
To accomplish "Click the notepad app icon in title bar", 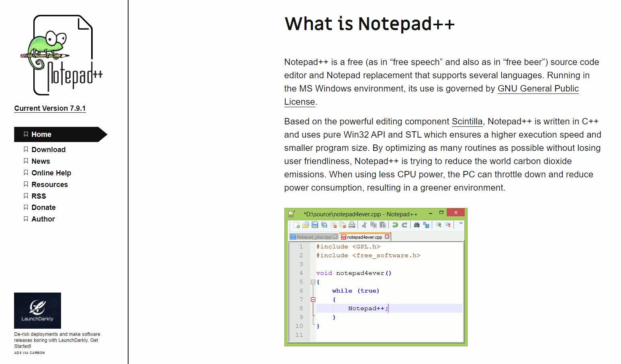I will click(292, 214).
